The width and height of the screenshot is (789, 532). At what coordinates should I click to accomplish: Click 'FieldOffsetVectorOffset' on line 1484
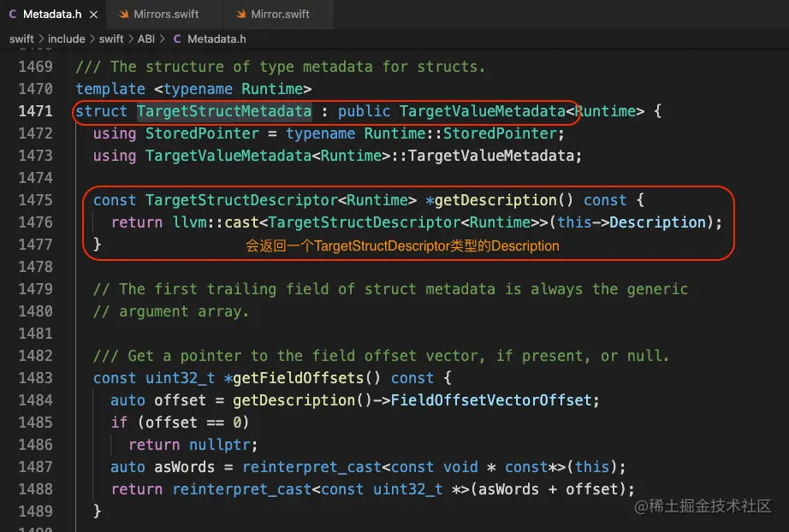[x=491, y=400]
